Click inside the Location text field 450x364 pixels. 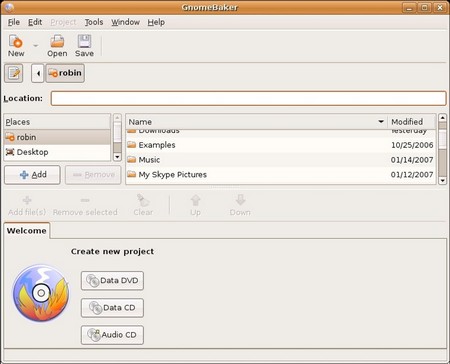pyautogui.click(x=248, y=98)
